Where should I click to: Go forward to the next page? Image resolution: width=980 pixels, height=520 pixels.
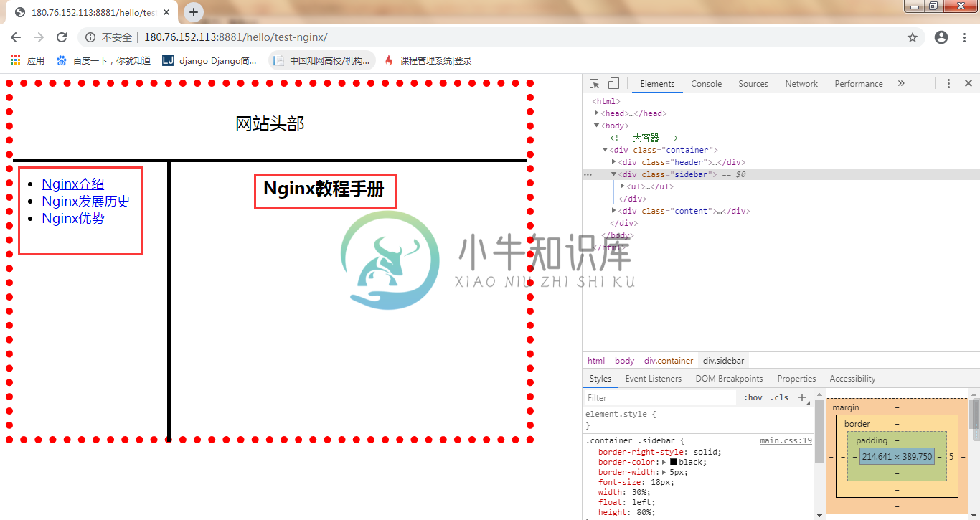coord(39,37)
